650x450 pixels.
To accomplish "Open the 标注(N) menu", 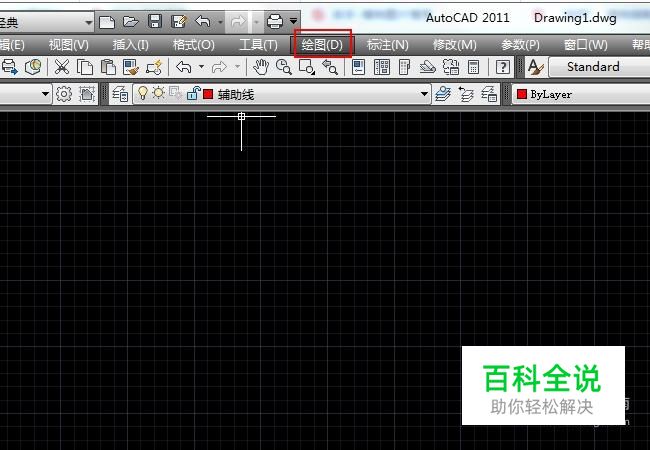I will [x=388, y=44].
